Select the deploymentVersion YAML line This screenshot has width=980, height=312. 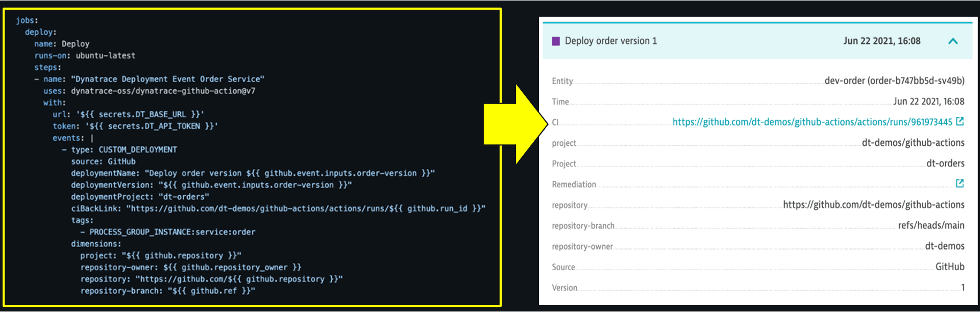tap(211, 185)
